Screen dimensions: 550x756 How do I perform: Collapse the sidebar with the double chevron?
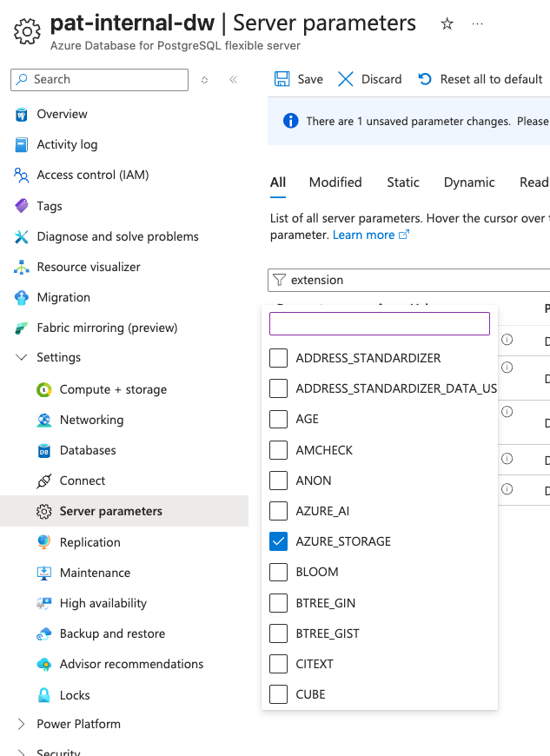pyautogui.click(x=234, y=80)
